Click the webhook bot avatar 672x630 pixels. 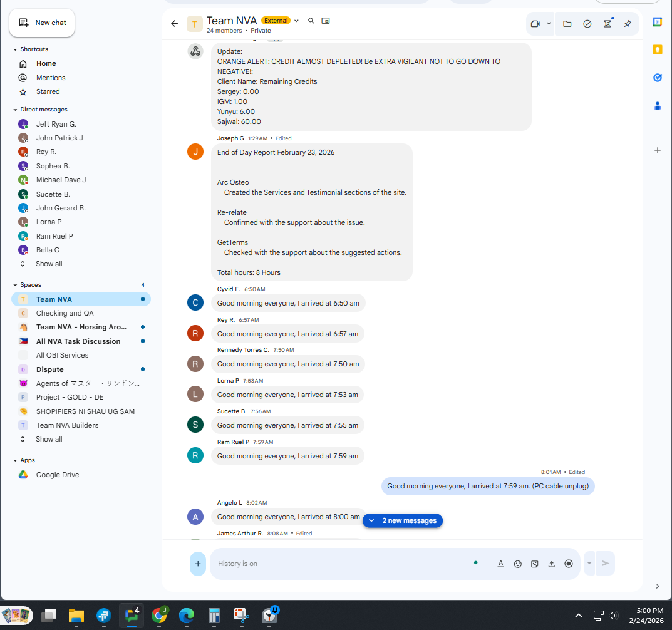[x=195, y=51]
